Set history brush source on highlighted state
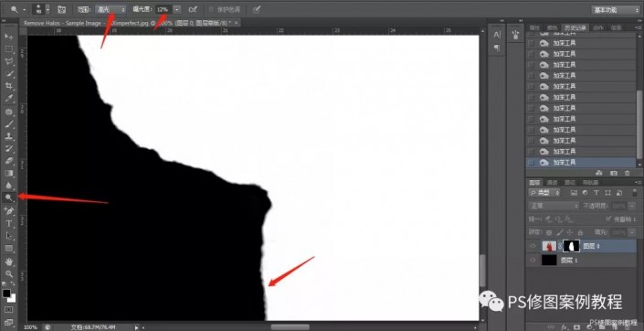The width and height of the screenshot is (644, 331). pos(531,163)
